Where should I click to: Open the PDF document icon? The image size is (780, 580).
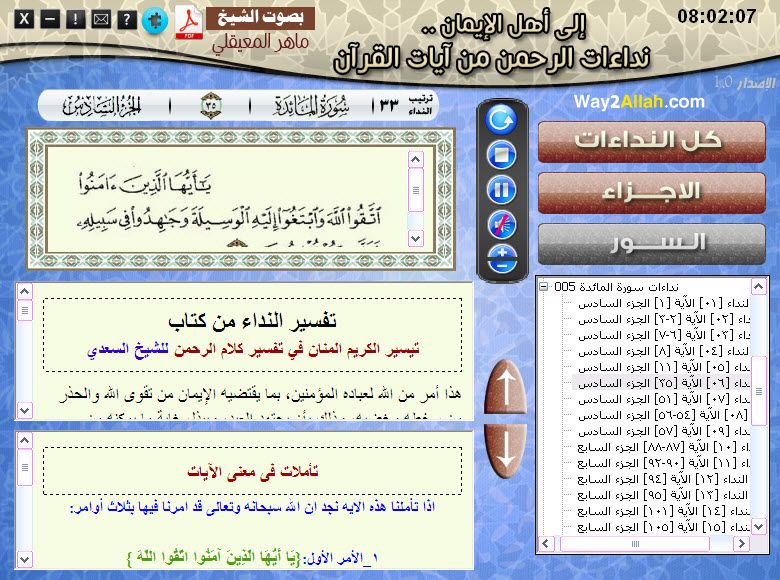pos(189,22)
